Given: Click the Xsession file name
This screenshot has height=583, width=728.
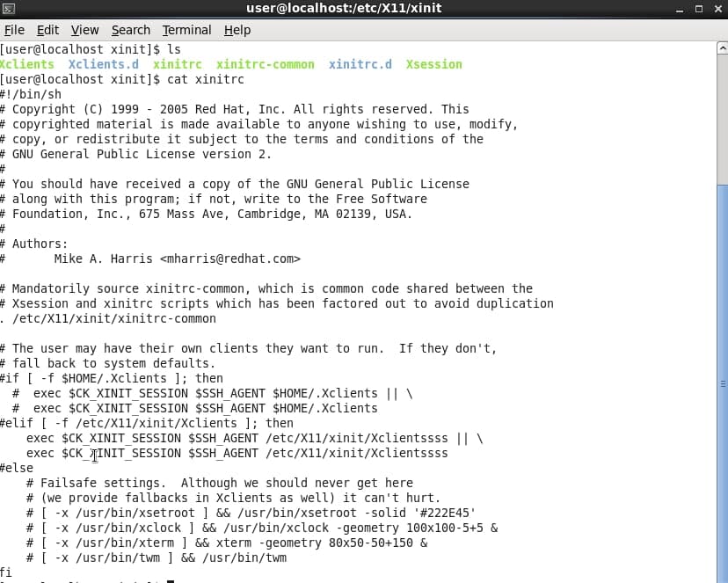Looking at the screenshot, I should tap(434, 64).
